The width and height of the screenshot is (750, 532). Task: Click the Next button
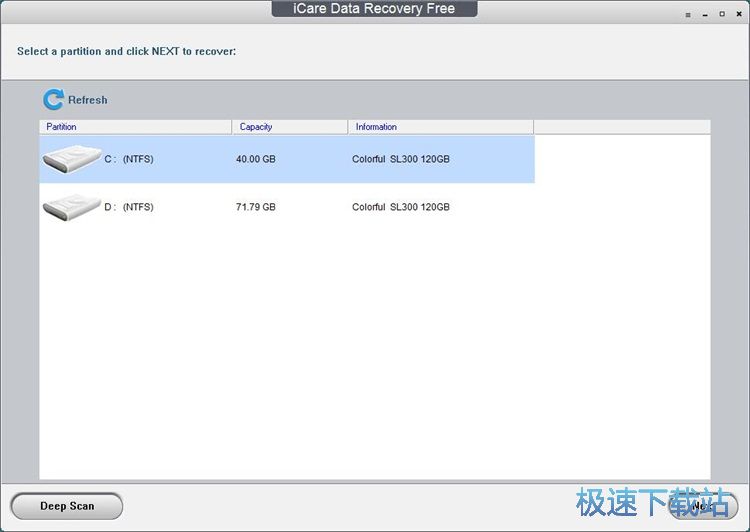pyautogui.click(x=703, y=506)
